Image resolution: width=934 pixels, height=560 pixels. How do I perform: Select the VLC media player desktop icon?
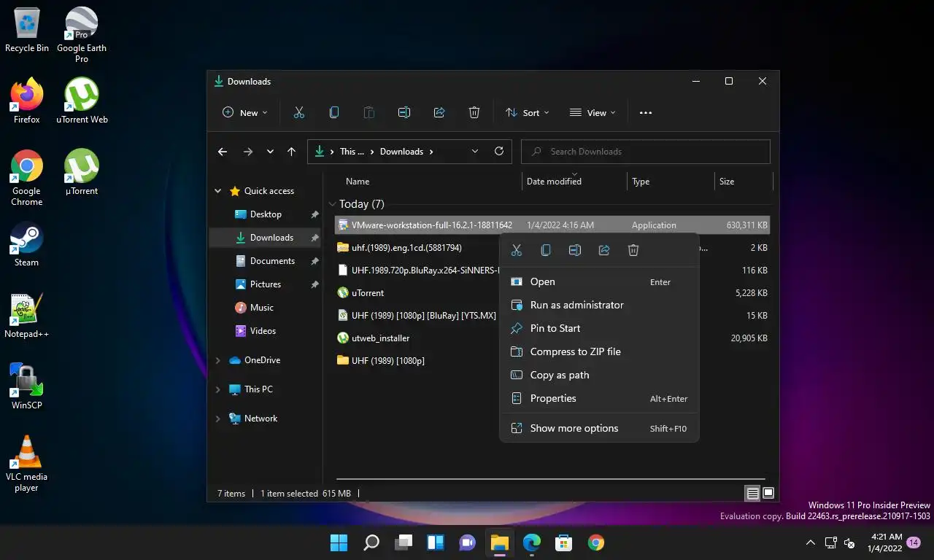27,464
